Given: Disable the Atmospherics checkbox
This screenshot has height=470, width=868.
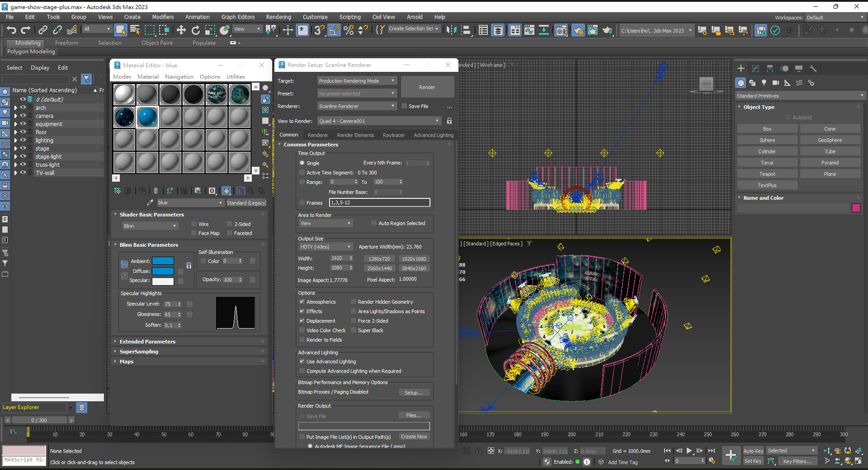Looking at the screenshot, I should pos(302,302).
